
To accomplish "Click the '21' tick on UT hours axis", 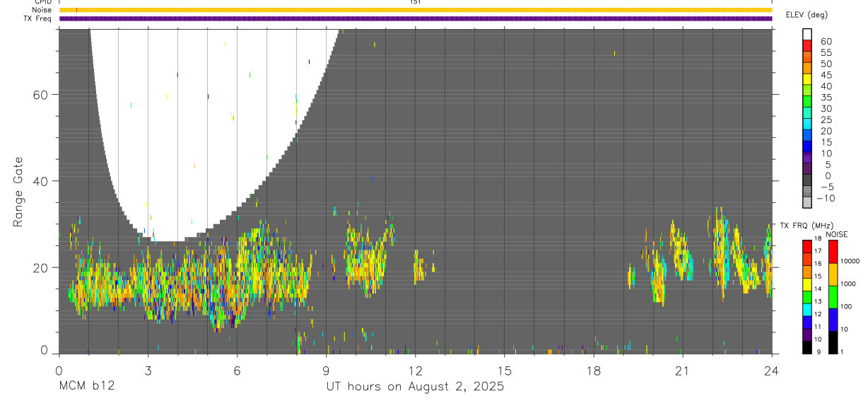I will (682, 370).
